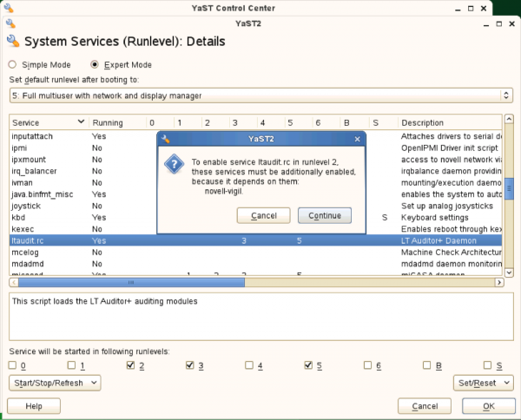521x420 pixels.
Task: Click the runlevel 0 column header
Action: pos(160,122)
